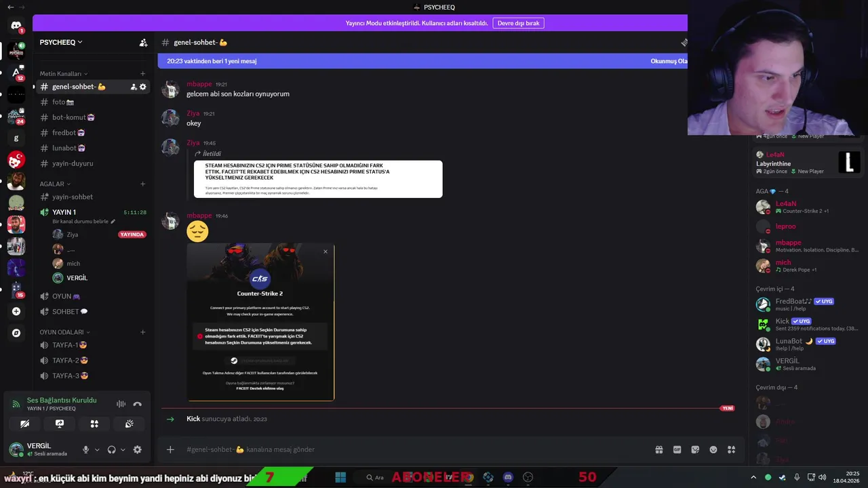Click taskbar Ara search box
Viewport: 868px width, 488px height.
pos(375,477)
